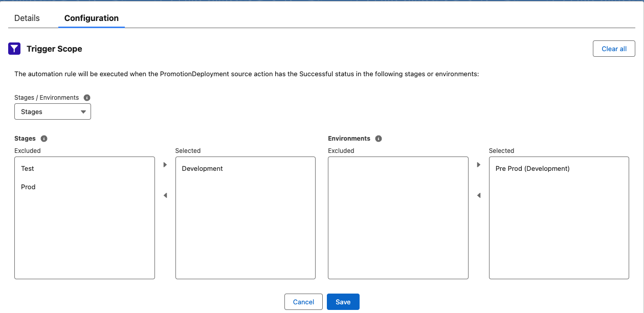Click the empty Environments Excluded list box
The width and height of the screenshot is (644, 313).
pyautogui.click(x=398, y=217)
